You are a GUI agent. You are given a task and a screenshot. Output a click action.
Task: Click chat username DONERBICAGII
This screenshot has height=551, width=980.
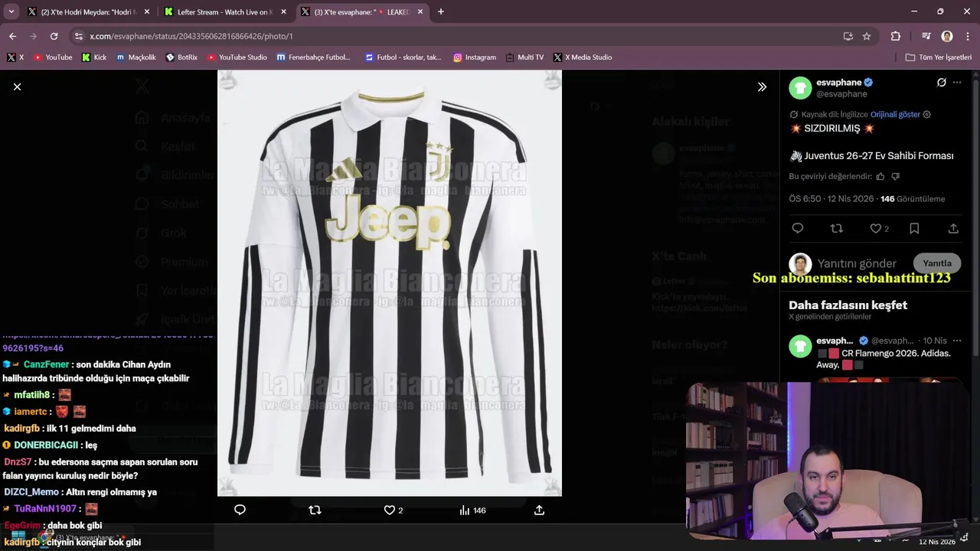click(46, 445)
